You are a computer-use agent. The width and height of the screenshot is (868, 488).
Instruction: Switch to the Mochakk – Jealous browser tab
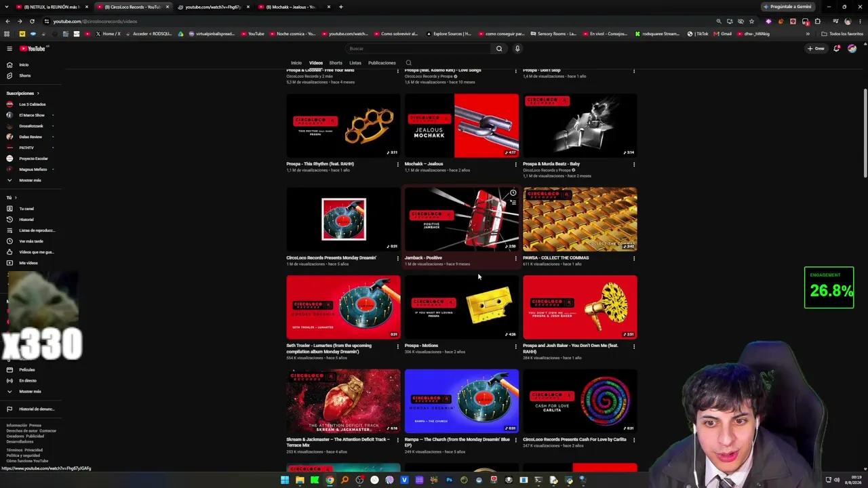(x=293, y=7)
